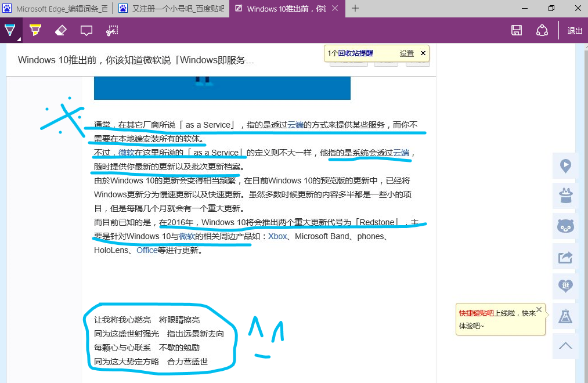This screenshot has width=588, height=383.
Task: Click the text 每颗心与心联系
Action: pos(122,348)
